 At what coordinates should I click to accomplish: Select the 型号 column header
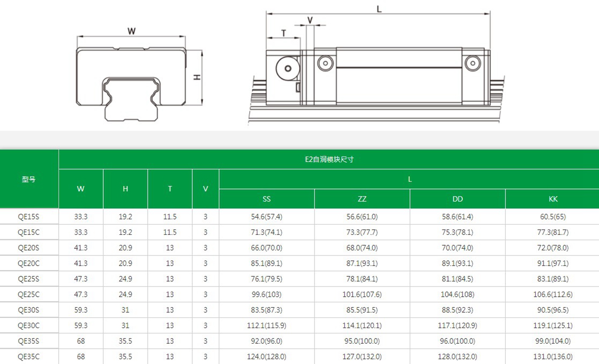tap(29, 179)
